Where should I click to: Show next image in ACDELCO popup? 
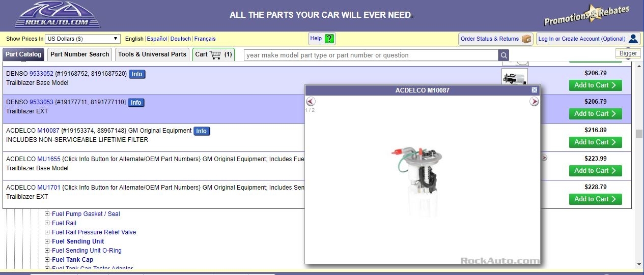[x=534, y=102]
